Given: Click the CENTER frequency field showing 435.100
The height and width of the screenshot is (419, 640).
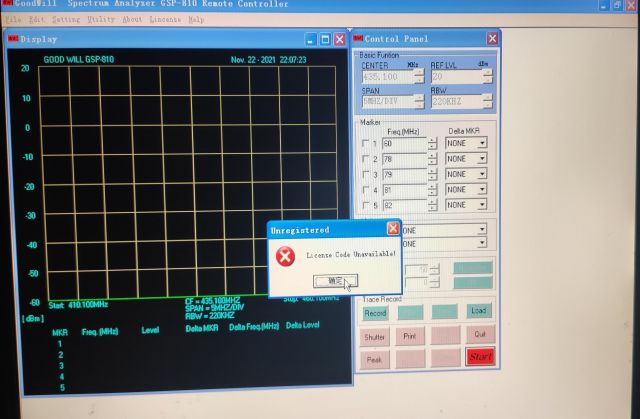Looking at the screenshot, I should (x=387, y=77).
